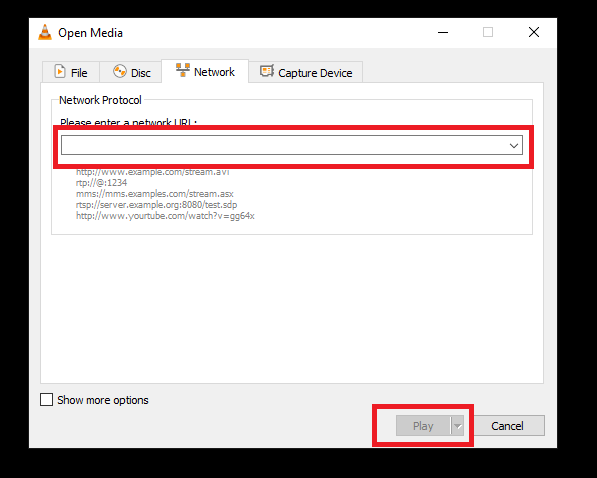Expand the network URL dropdown arrow
Viewport: 597px width, 478px height.
point(514,145)
